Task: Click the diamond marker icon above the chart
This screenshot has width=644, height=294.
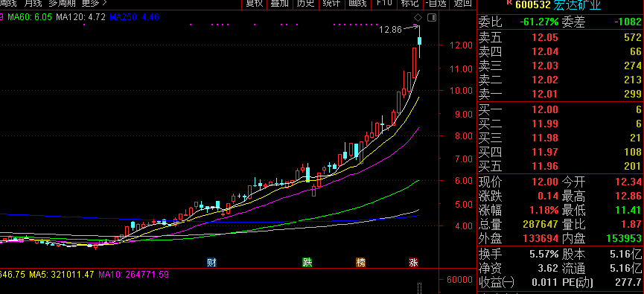Action: (418, 17)
